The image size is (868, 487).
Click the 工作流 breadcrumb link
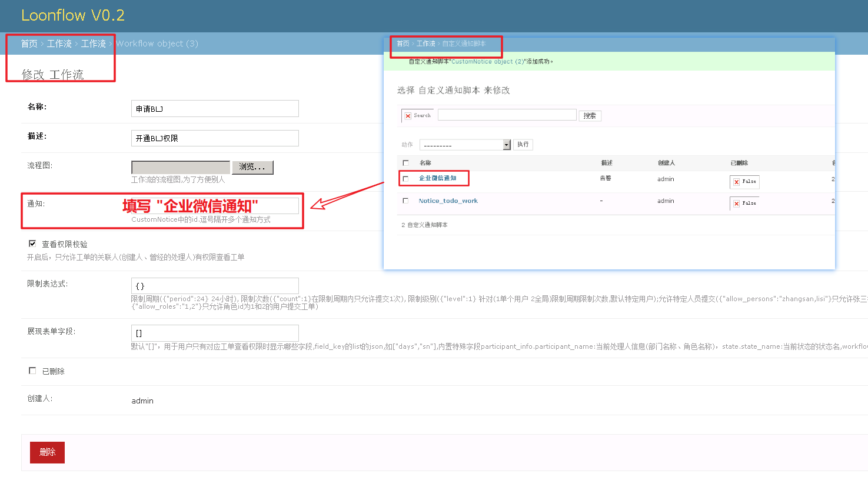(x=59, y=44)
